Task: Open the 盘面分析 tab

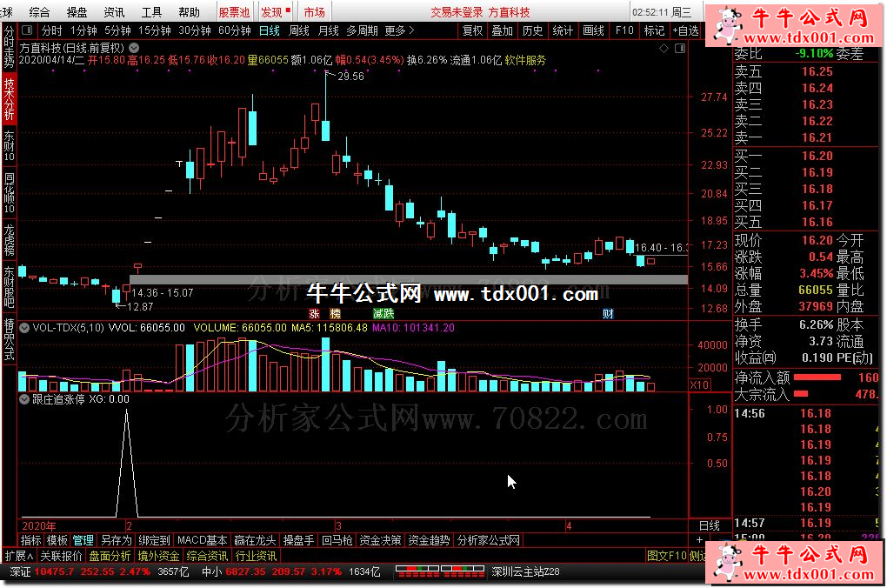Action: (110, 557)
